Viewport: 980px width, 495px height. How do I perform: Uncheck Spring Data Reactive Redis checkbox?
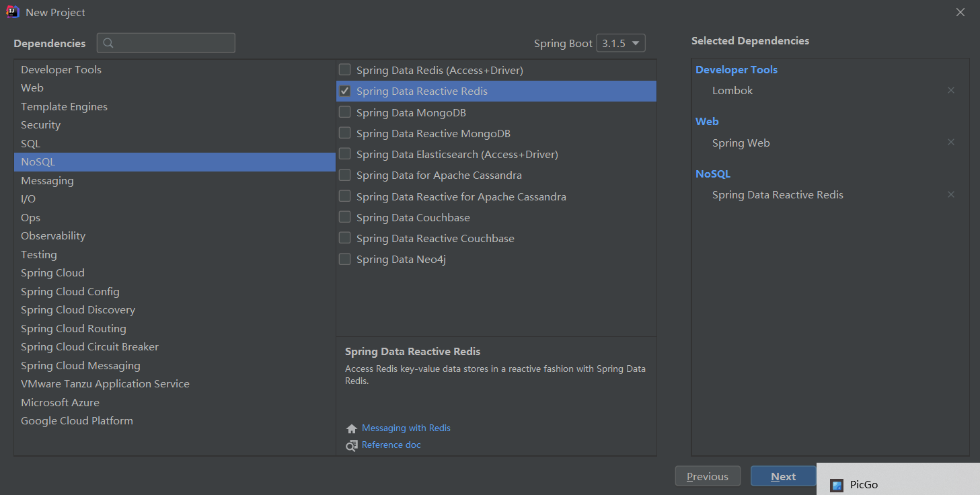point(345,91)
